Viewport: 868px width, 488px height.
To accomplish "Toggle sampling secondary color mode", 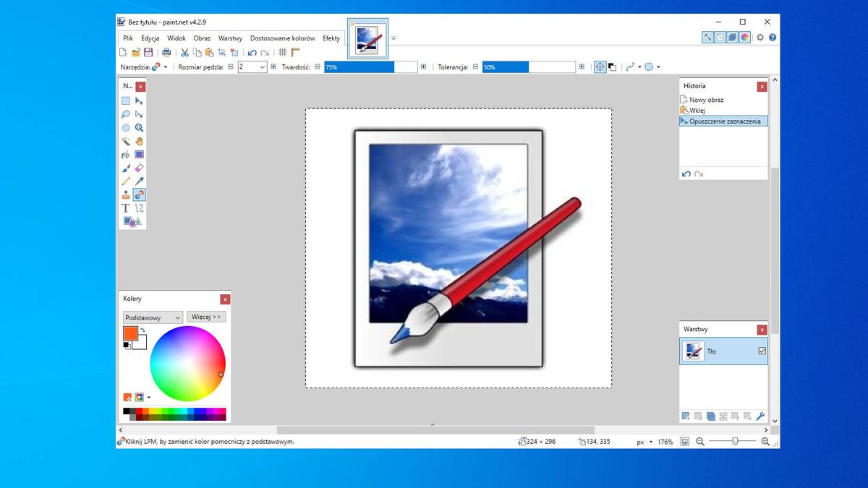I will coord(612,67).
